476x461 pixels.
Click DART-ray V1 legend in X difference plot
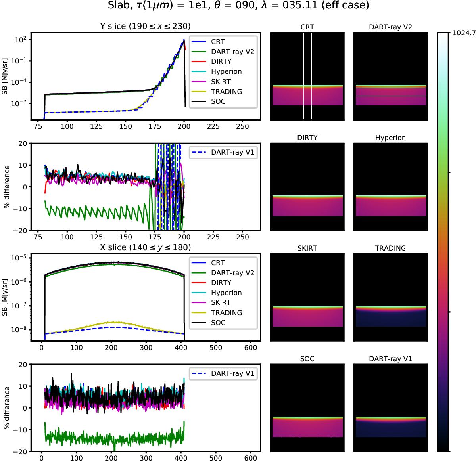pyautogui.click(x=224, y=373)
